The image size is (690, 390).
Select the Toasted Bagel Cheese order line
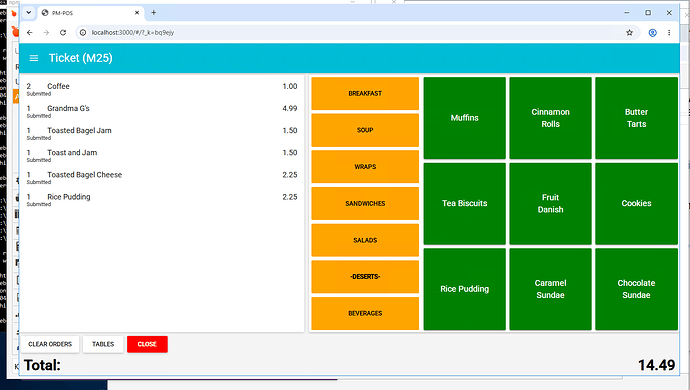click(162, 177)
